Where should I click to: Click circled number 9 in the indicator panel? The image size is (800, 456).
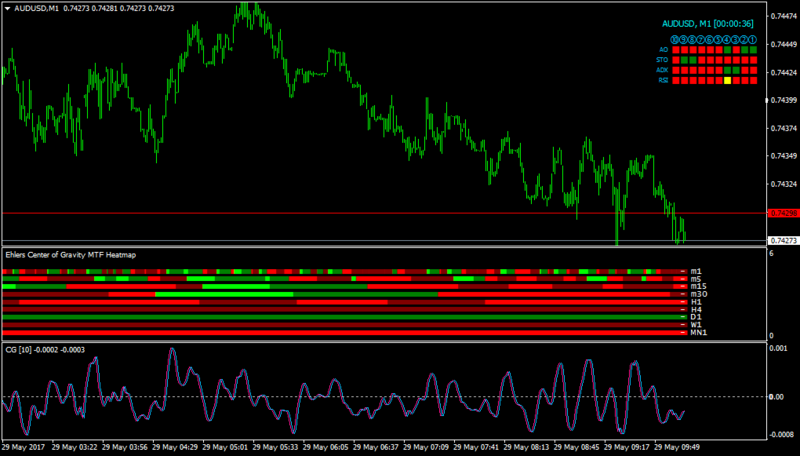(684, 40)
